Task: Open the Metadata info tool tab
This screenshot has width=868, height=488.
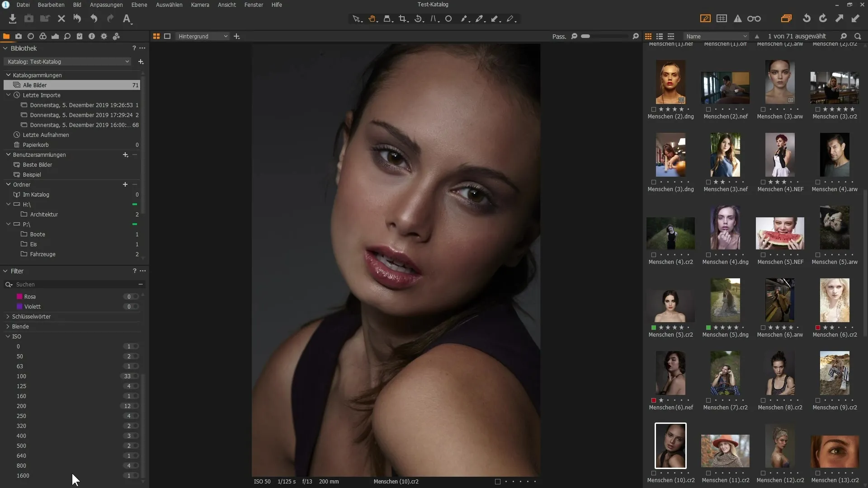Action: pos(92,36)
